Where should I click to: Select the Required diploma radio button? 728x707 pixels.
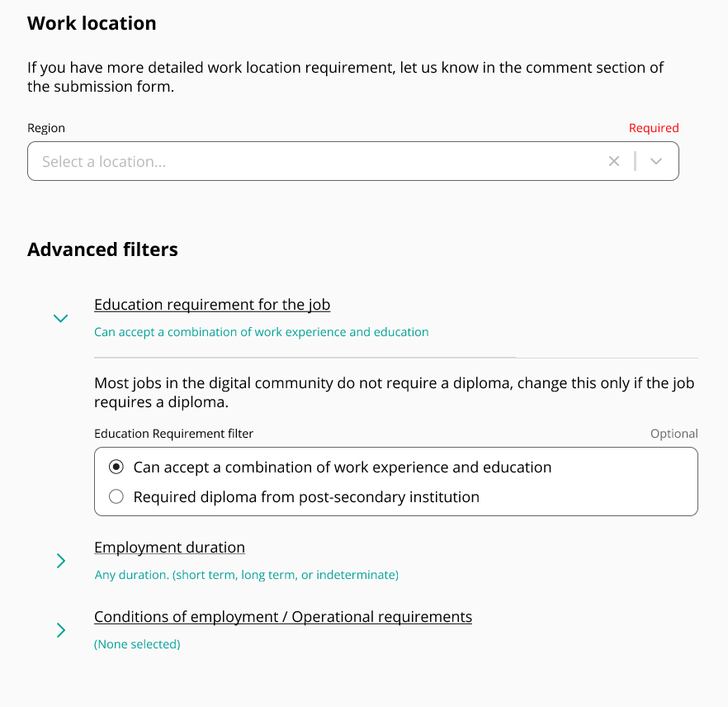click(116, 496)
